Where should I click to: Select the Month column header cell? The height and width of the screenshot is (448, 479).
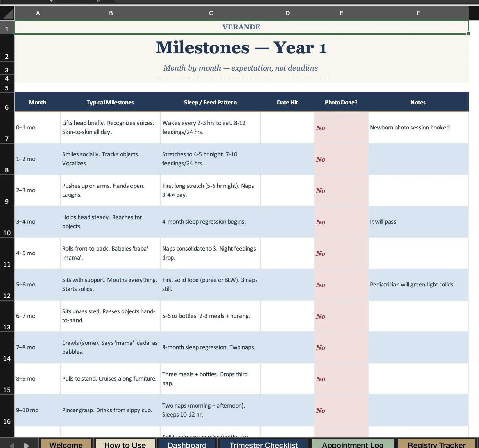38,102
